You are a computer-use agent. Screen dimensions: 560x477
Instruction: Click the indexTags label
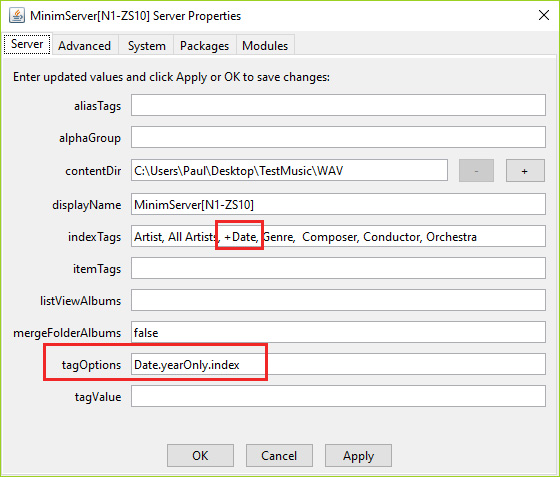(95, 237)
